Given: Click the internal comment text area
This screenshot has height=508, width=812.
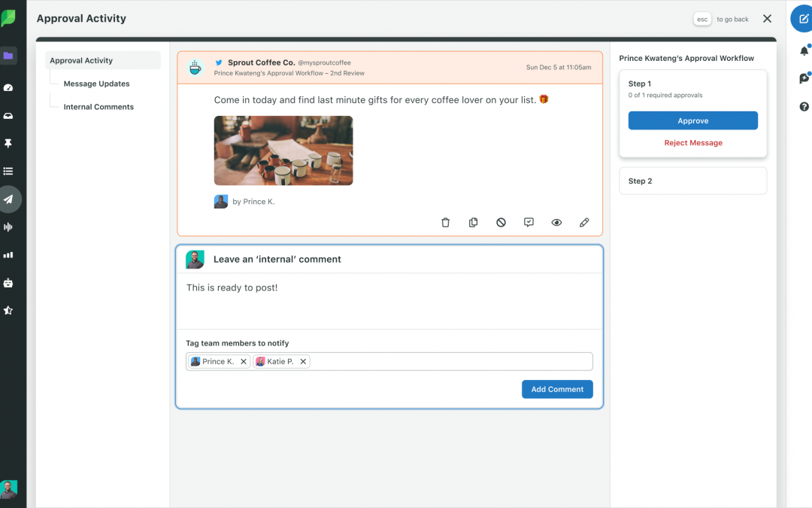Looking at the screenshot, I should [389, 302].
